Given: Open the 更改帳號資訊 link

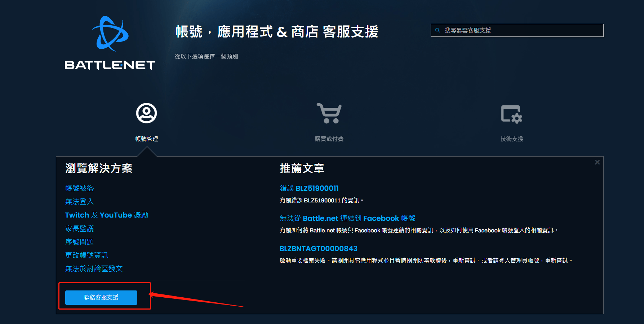Looking at the screenshot, I should pos(87,255).
